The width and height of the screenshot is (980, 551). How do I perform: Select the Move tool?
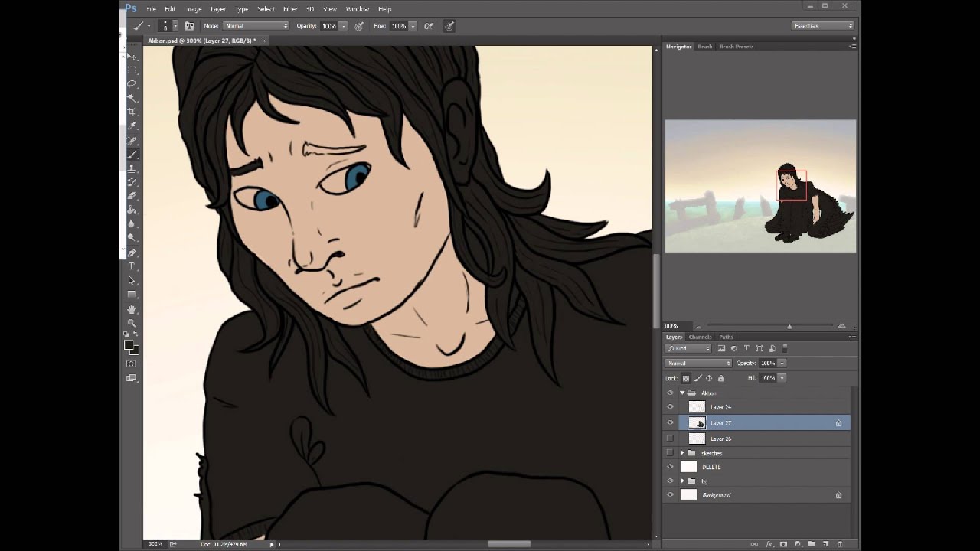[x=132, y=57]
